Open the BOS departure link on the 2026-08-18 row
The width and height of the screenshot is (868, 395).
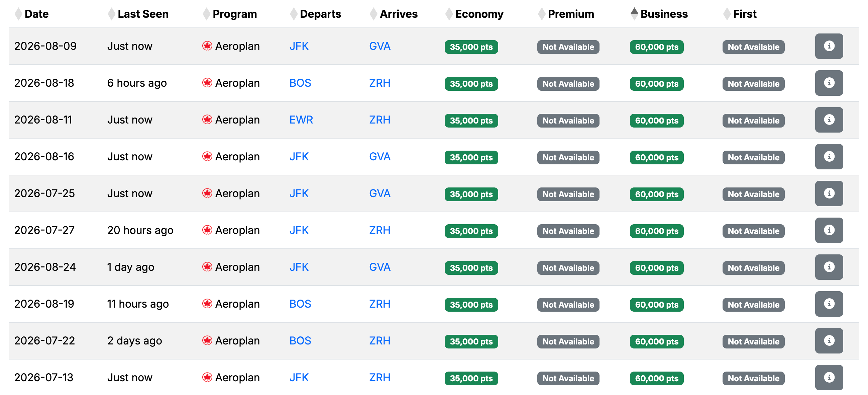pos(300,83)
